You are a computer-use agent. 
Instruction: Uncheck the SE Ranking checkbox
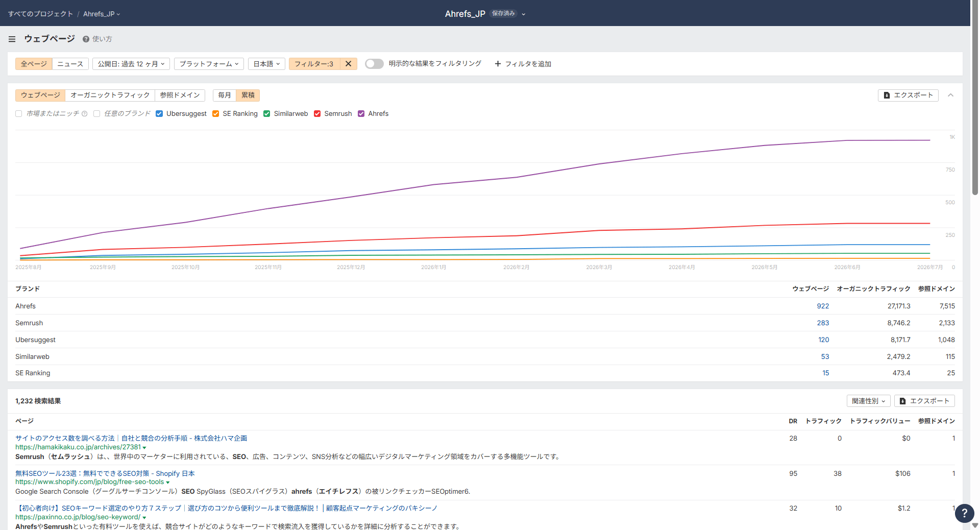pos(215,114)
